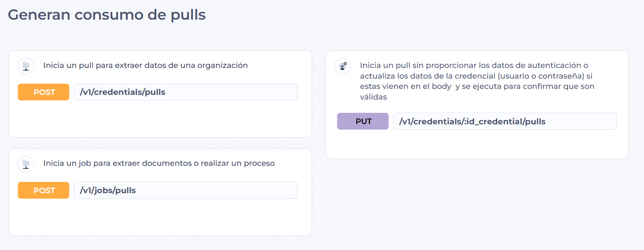The height and width of the screenshot is (250, 644).
Task: Select the POST badge for /v1/credentials/pulls
Action: click(x=43, y=92)
